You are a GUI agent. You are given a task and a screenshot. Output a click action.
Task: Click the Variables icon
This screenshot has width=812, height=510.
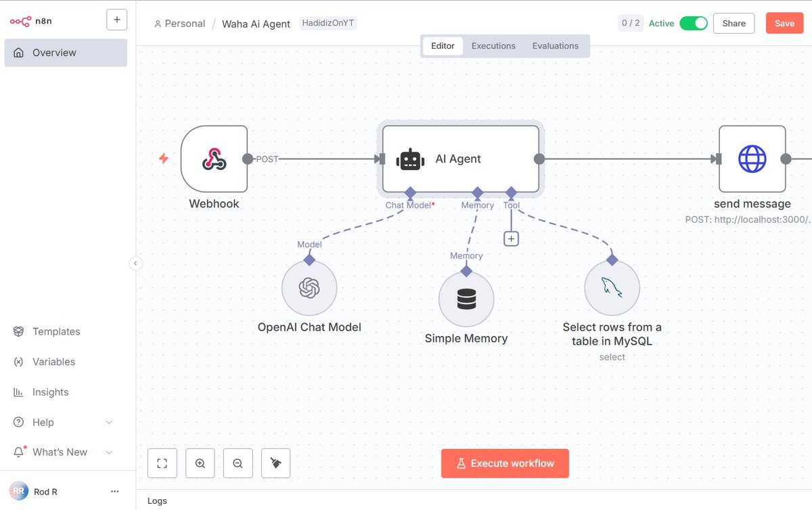coord(19,362)
